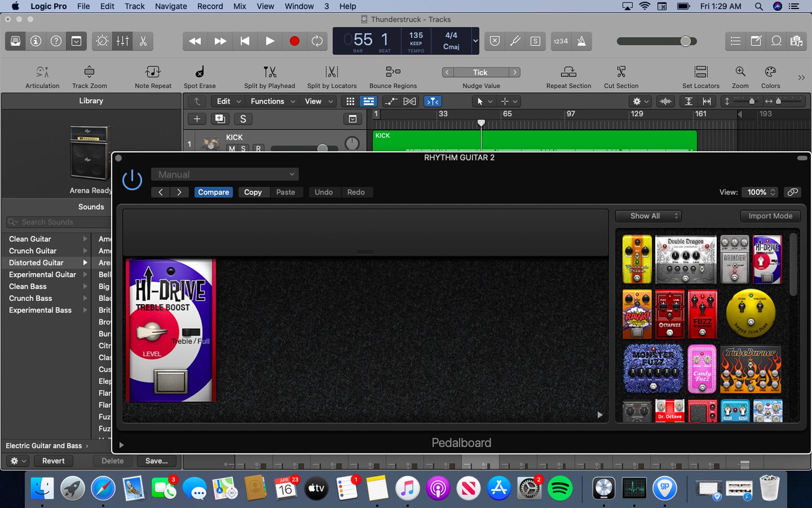
Task: Open the Inspector info button
Action: tap(36, 41)
